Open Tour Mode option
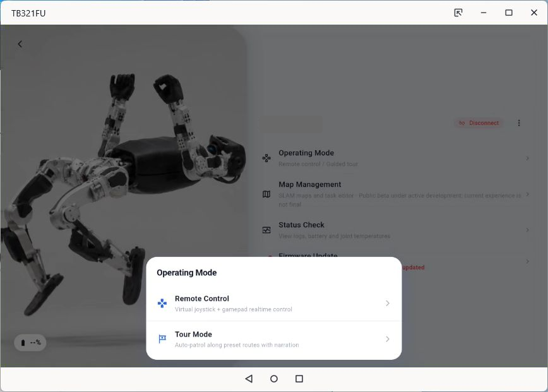 [273, 339]
